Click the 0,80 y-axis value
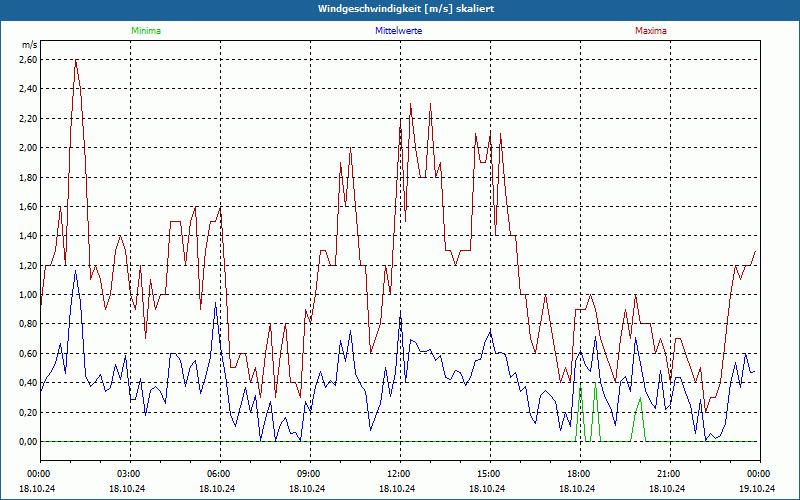This screenshot has width=800, height=500. [29, 324]
